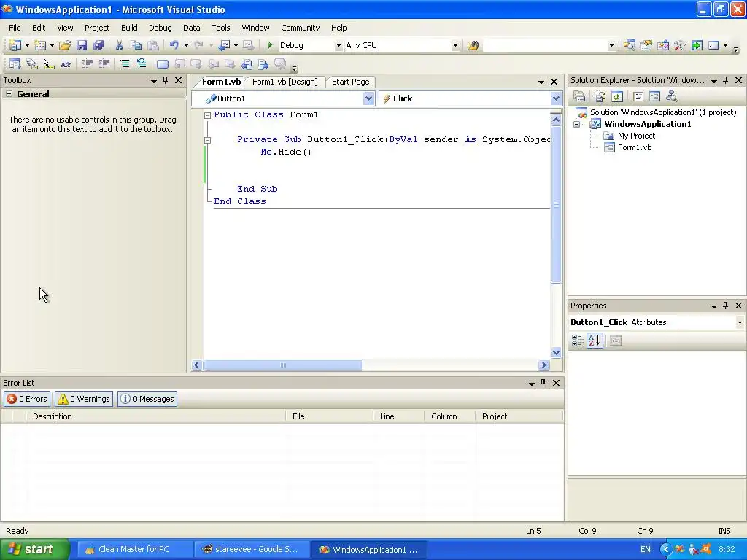Switch to the Form1.vb [Design] tab
The height and width of the screenshot is (560, 747).
point(285,82)
